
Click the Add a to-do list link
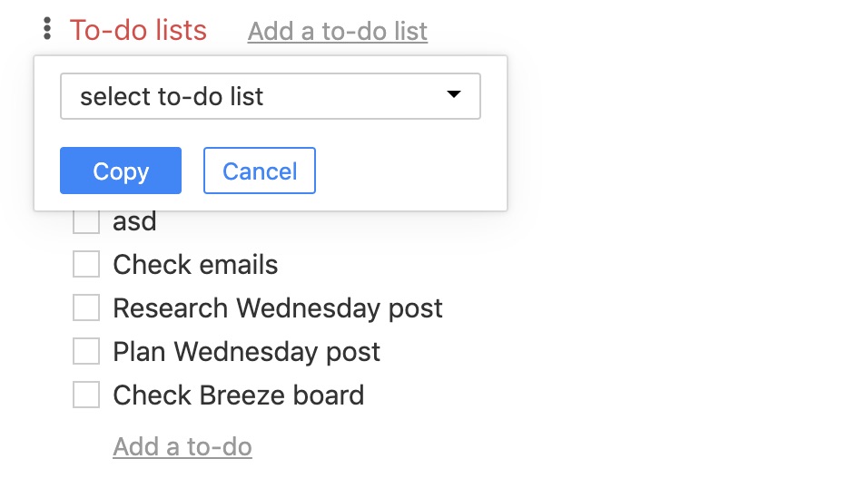(337, 32)
